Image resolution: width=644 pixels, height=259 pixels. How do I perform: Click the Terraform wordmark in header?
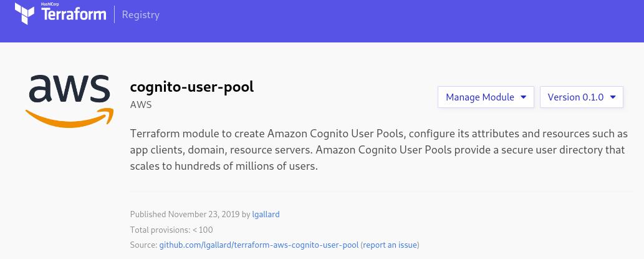(x=74, y=15)
